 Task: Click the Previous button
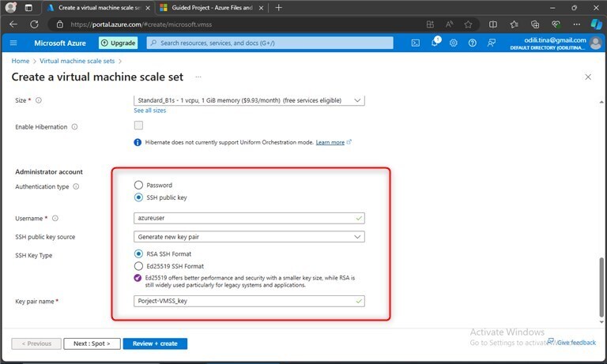tap(36, 343)
